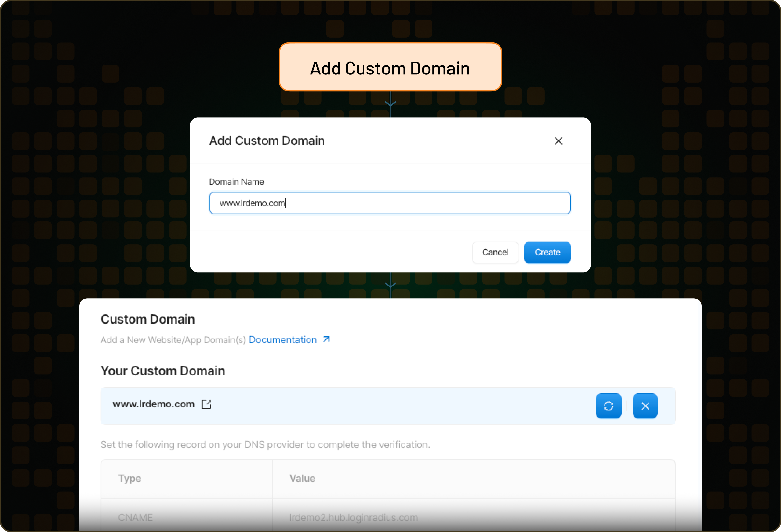
Task: Click the Domain Name field label
Action: pyautogui.click(x=236, y=182)
